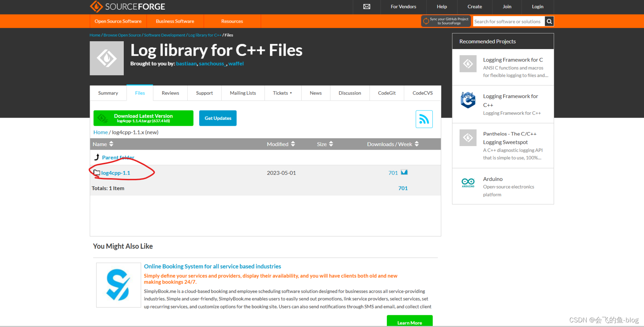Click Create in top bar

point(475,7)
